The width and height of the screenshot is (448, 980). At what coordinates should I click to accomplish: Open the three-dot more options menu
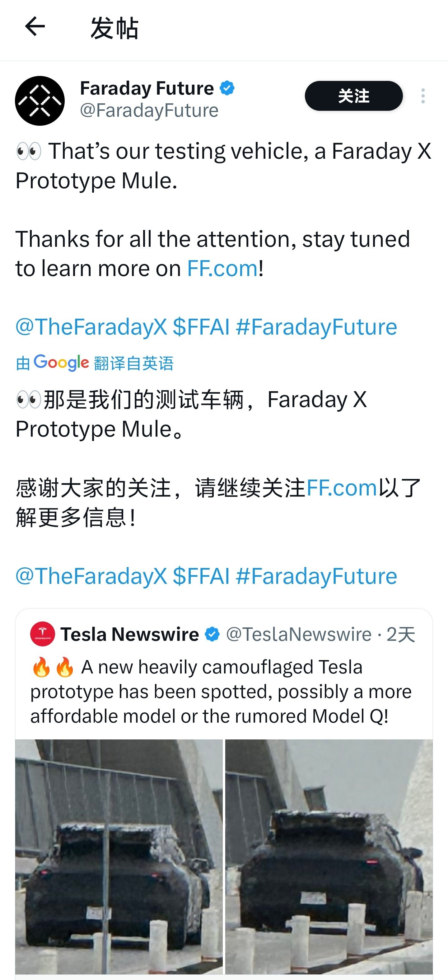pos(423,96)
